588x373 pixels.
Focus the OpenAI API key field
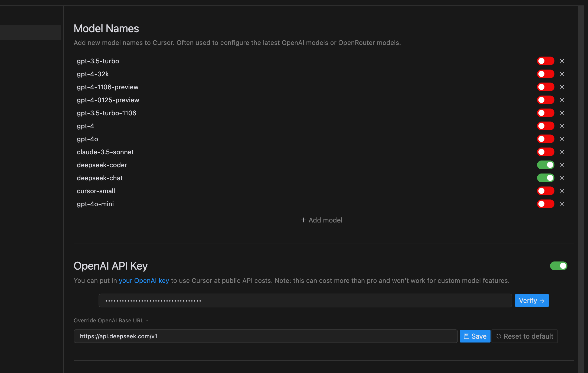[305, 300]
